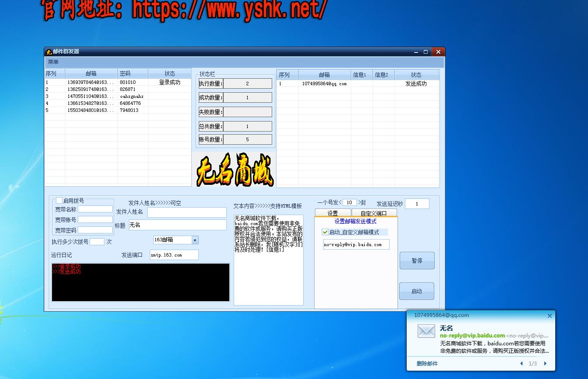Minimize the 邮件群发器 window
The width and height of the screenshot is (588, 379).
pyautogui.click(x=416, y=52)
